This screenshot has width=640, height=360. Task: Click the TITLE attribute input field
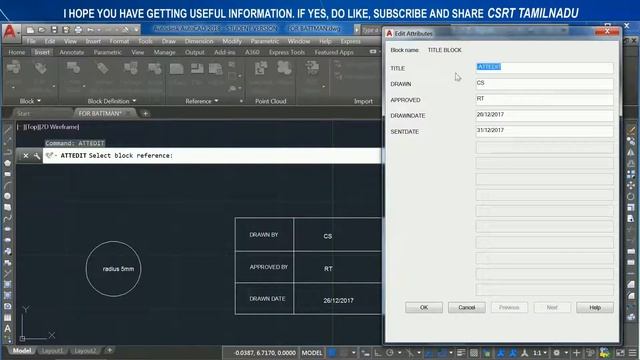544,67
